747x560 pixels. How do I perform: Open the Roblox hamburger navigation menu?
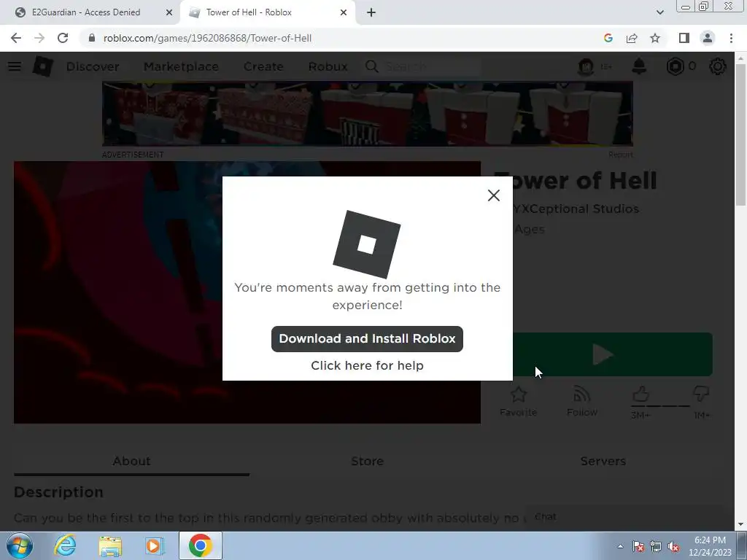(x=15, y=66)
